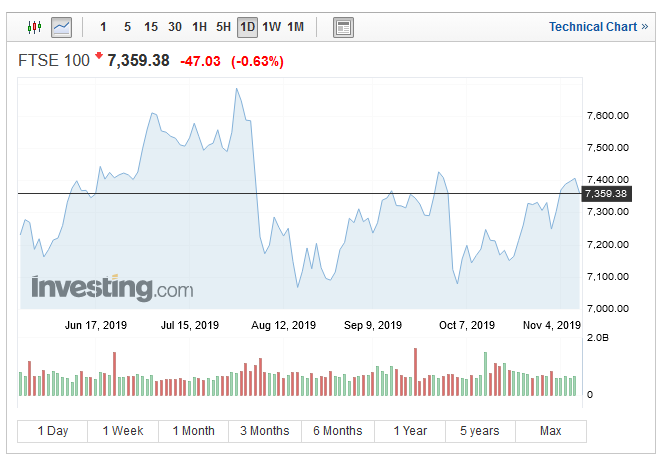Click the 2.0B volume axis label

pos(598,338)
